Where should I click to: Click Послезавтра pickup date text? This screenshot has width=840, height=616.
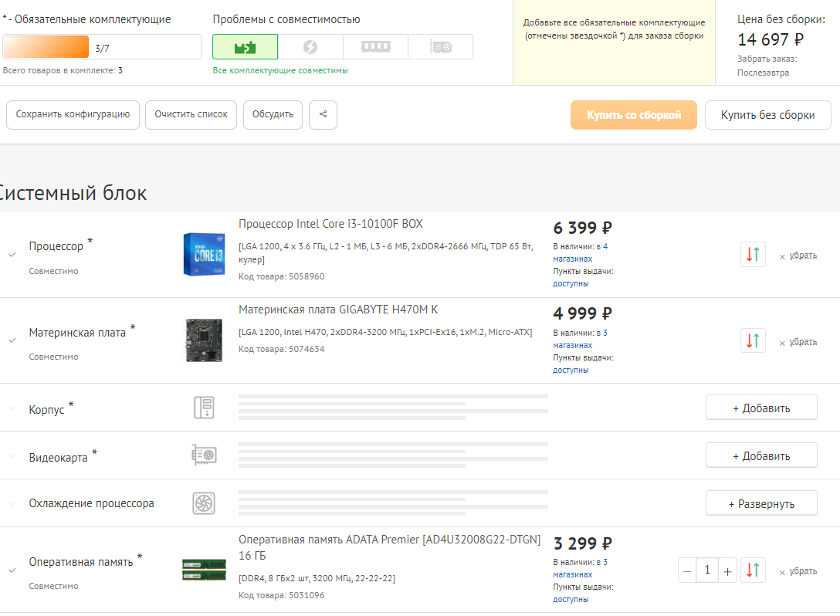[763, 73]
